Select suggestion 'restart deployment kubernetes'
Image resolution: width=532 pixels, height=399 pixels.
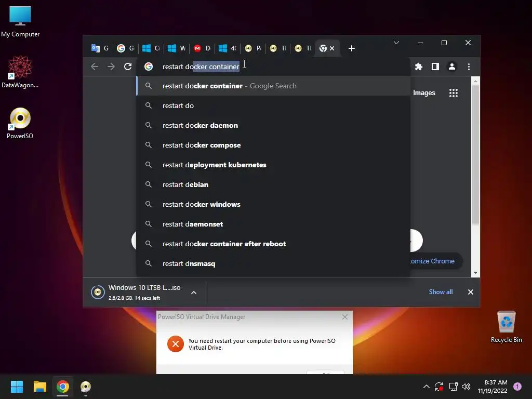click(x=273, y=165)
